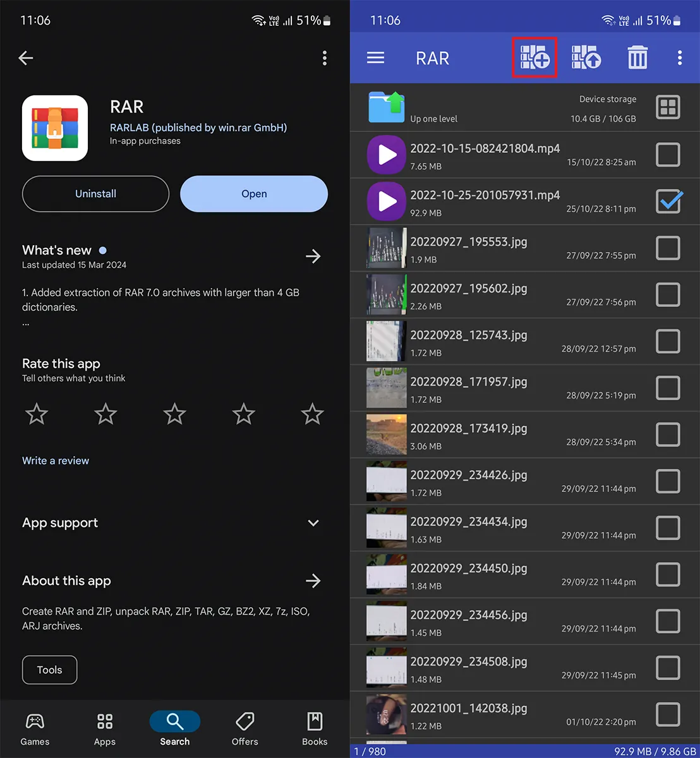Uncheck the box for 2022-10-25-201057931.mp4
The height and width of the screenshot is (758, 700).
click(x=668, y=202)
